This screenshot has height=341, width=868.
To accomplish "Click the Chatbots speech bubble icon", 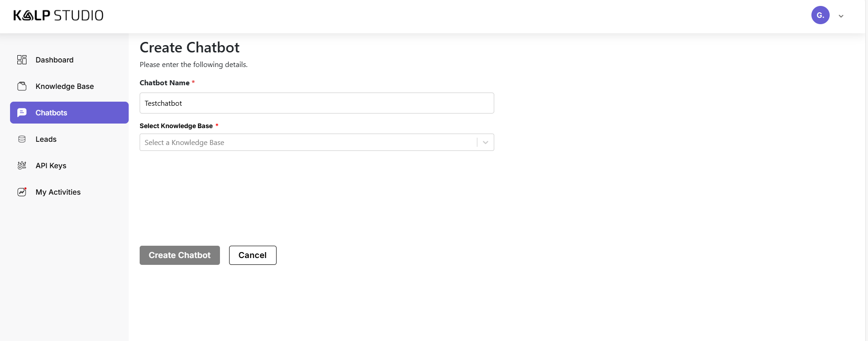I will tap(22, 113).
